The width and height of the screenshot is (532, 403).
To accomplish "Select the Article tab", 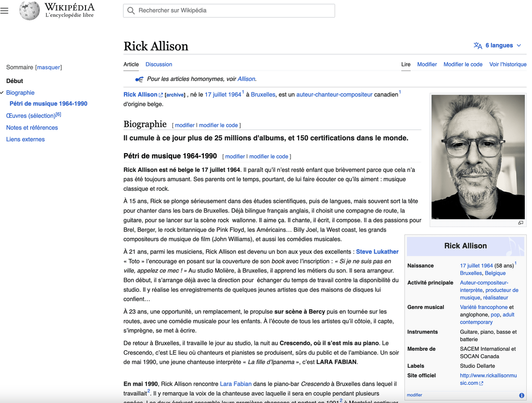I will [x=131, y=64].
